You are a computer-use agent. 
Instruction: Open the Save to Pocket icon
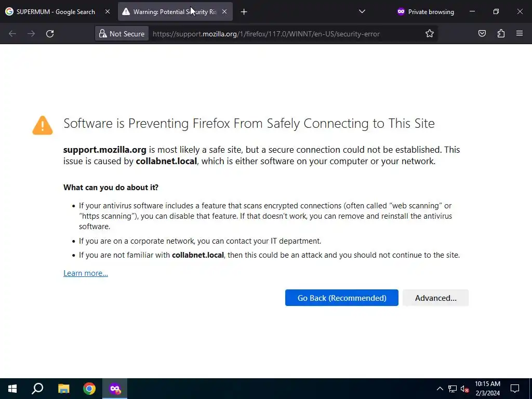point(482,34)
